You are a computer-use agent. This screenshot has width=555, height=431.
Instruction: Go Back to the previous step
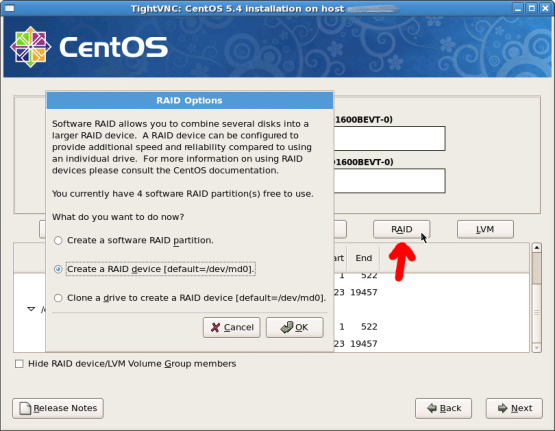pos(444,408)
